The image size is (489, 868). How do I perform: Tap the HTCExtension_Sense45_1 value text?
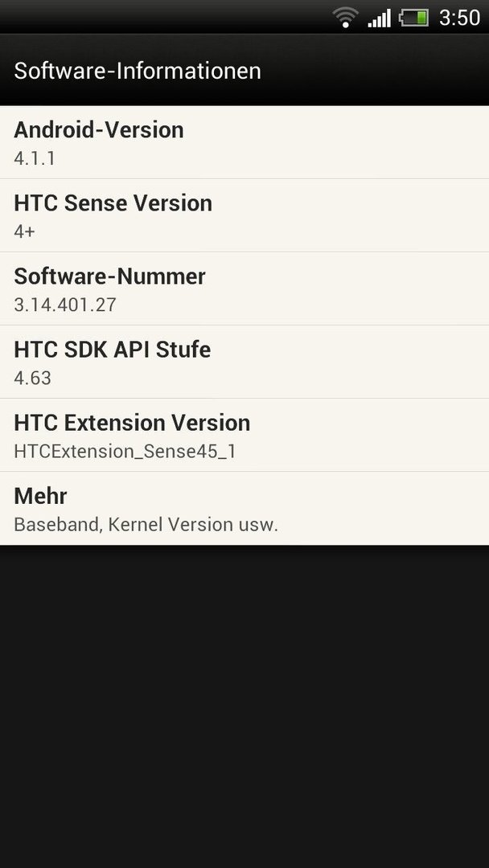point(125,451)
